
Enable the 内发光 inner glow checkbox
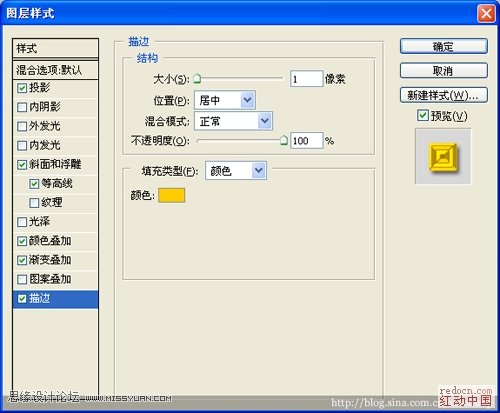click(x=22, y=145)
